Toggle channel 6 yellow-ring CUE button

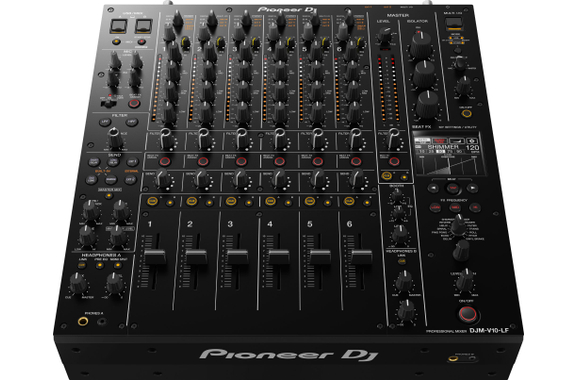click(x=349, y=201)
